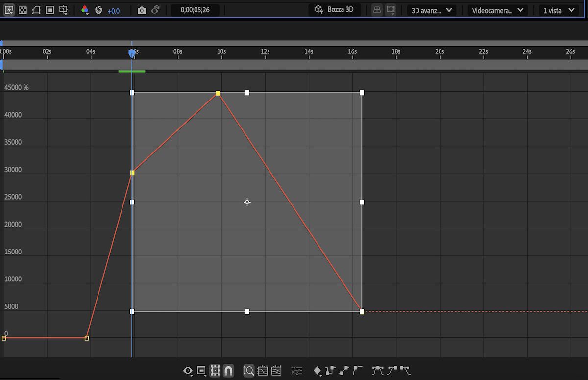Open the '3D avanz' renderer dropdown

(x=431, y=10)
